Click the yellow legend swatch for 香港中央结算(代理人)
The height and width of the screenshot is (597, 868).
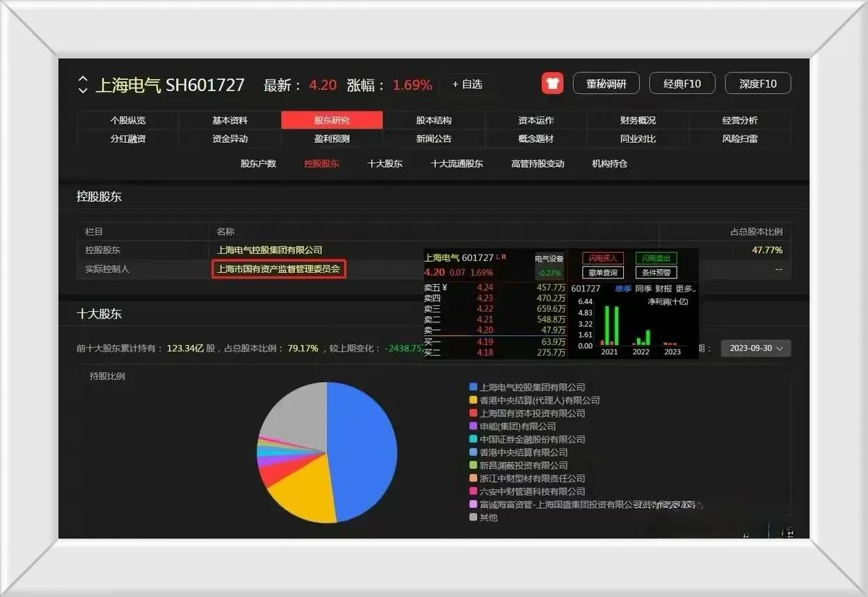pyautogui.click(x=473, y=400)
